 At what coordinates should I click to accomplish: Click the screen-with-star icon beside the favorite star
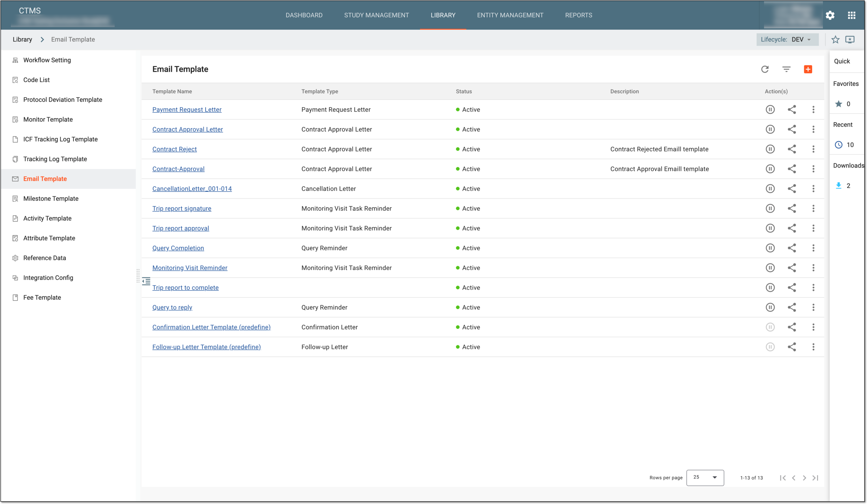[850, 40]
